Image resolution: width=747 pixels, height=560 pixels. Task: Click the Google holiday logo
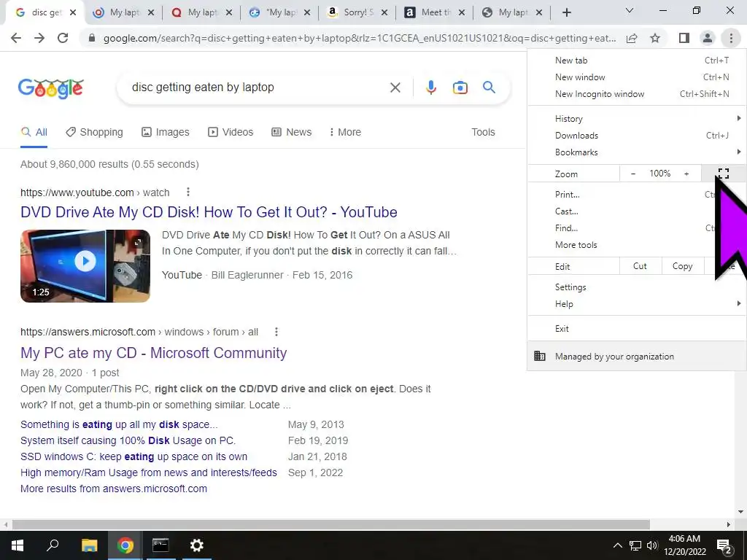tap(51, 88)
